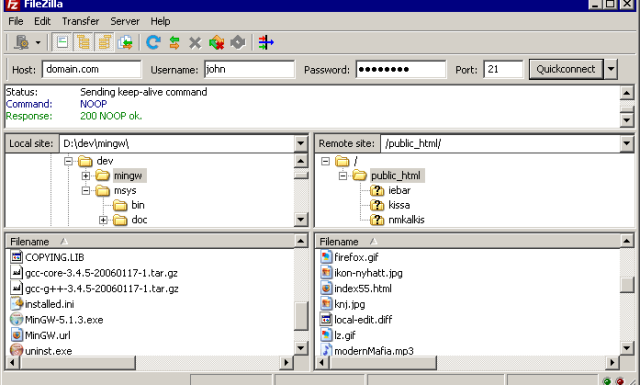Open the Help menu
Screen dimensions: 640x385
point(160,21)
